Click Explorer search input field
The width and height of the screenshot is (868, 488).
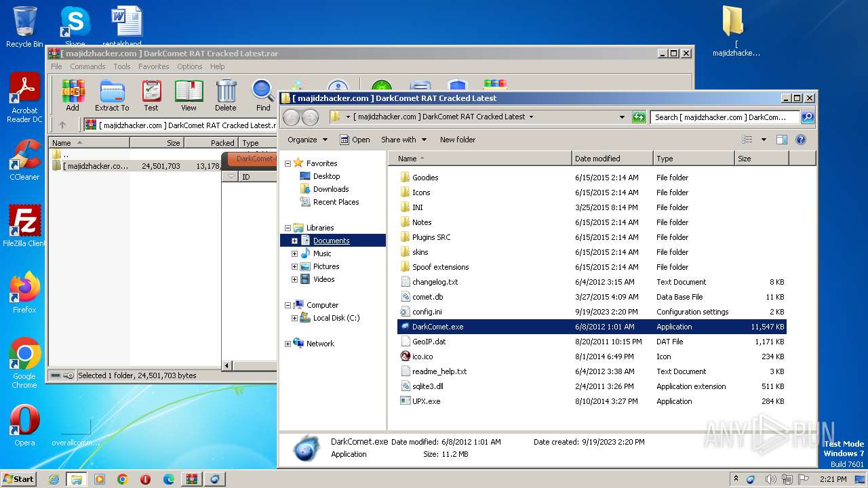(x=725, y=117)
